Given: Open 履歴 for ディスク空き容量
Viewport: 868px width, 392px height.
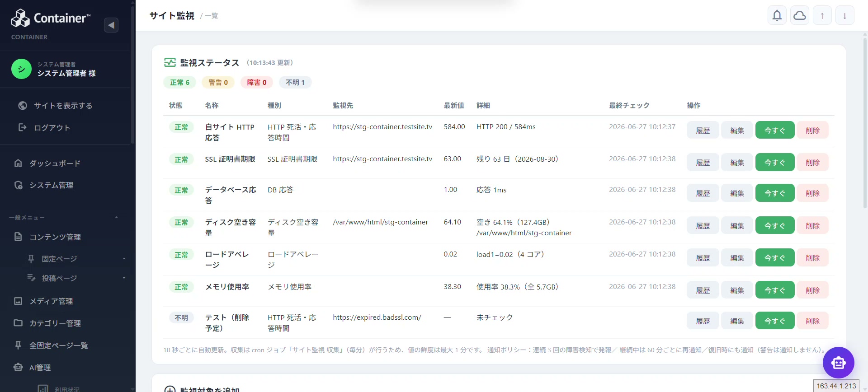Looking at the screenshot, I should (x=703, y=225).
